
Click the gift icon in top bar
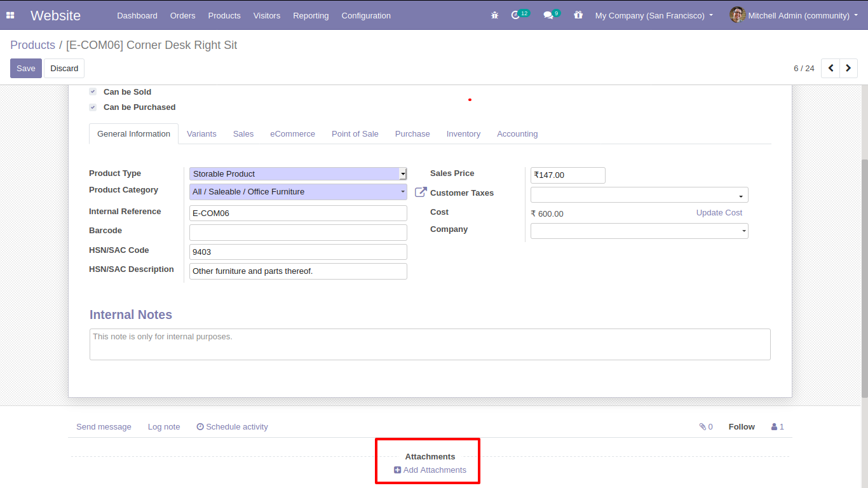point(578,15)
